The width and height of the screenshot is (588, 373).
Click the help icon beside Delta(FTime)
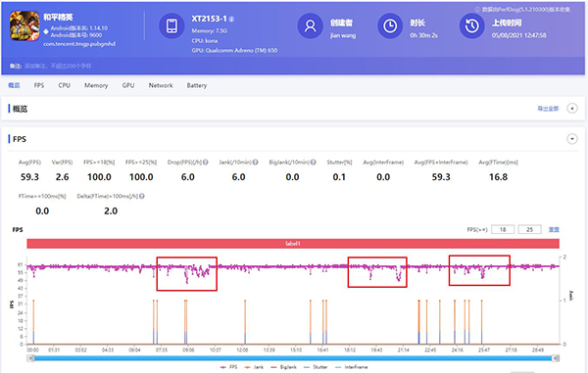(142, 196)
